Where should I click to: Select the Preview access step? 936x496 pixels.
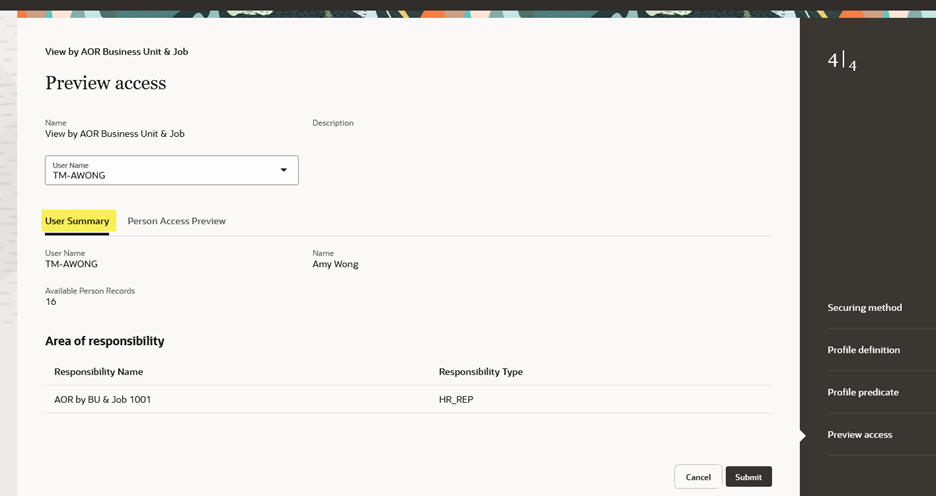[860, 435]
